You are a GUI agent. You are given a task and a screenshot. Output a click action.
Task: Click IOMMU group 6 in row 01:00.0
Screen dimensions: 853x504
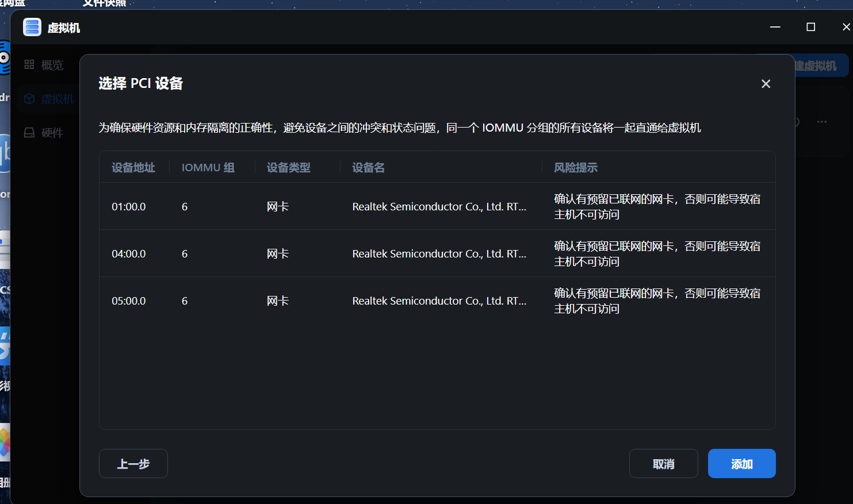pyautogui.click(x=185, y=207)
